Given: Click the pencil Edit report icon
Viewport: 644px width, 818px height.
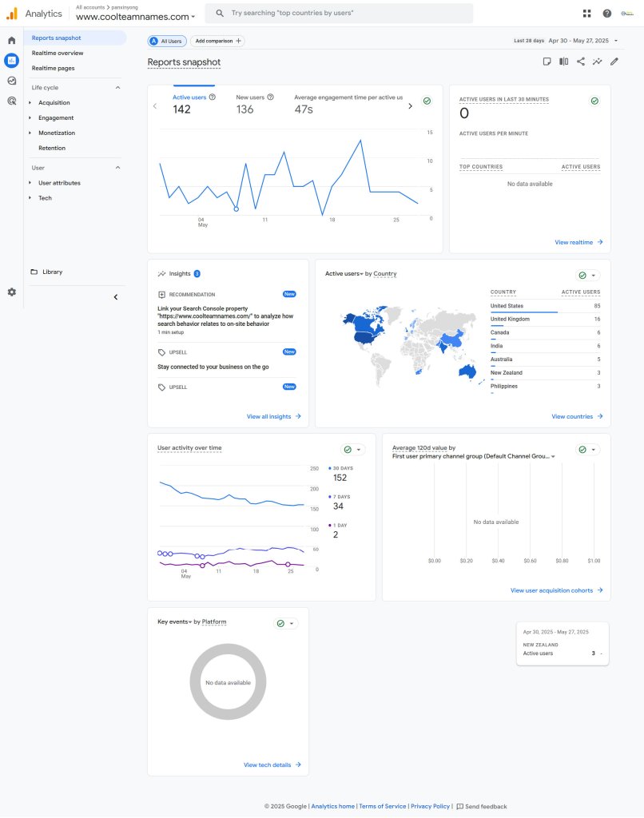Looking at the screenshot, I should [x=614, y=62].
